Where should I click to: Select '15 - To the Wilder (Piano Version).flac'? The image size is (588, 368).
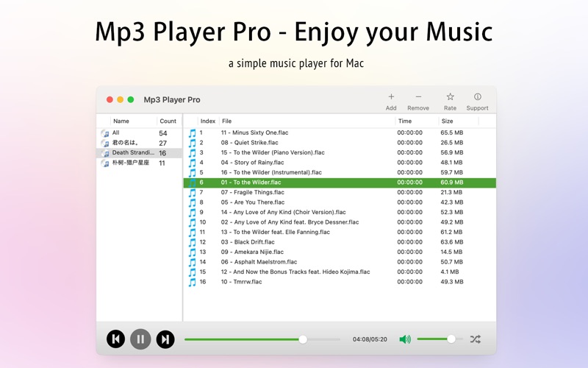point(273,152)
